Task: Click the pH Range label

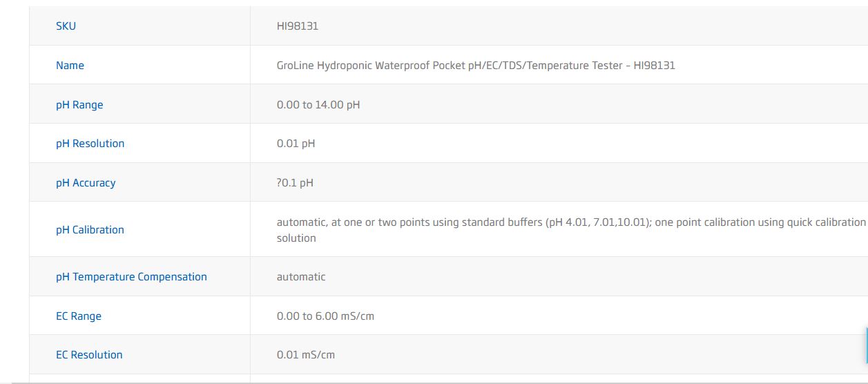Action: pyautogui.click(x=79, y=105)
